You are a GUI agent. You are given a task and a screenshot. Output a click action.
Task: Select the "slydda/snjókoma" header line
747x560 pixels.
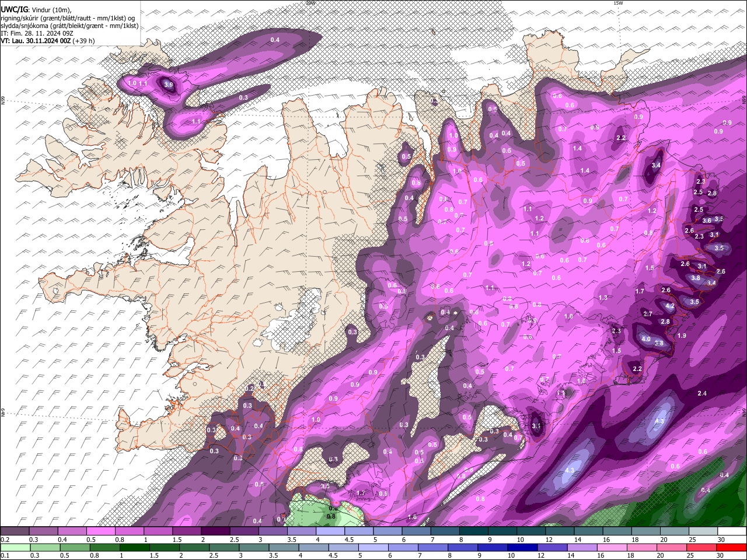[x=69, y=26]
